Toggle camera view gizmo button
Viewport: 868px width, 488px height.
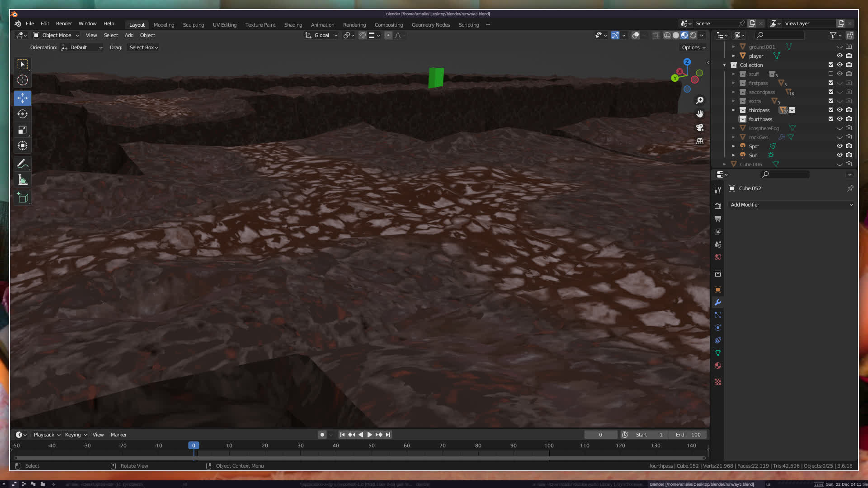point(700,127)
